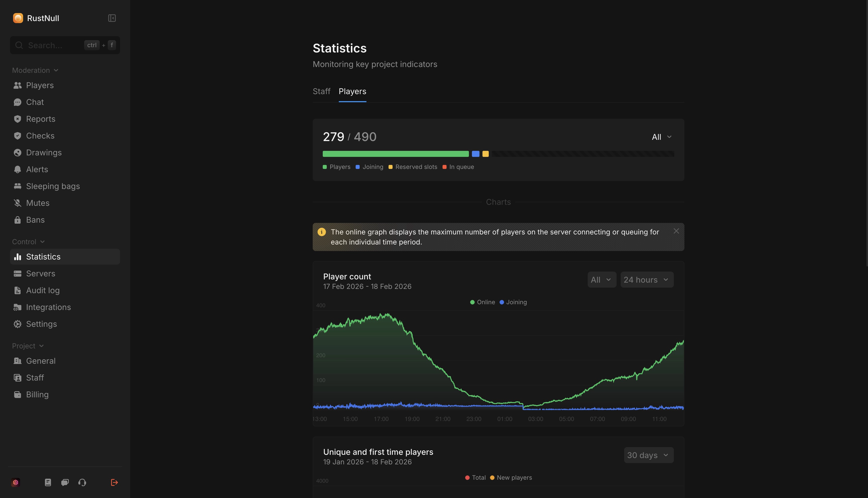Screen dimensions: 868x498
Task: Open the documentation icon in bottom bar
Action: [48, 482]
